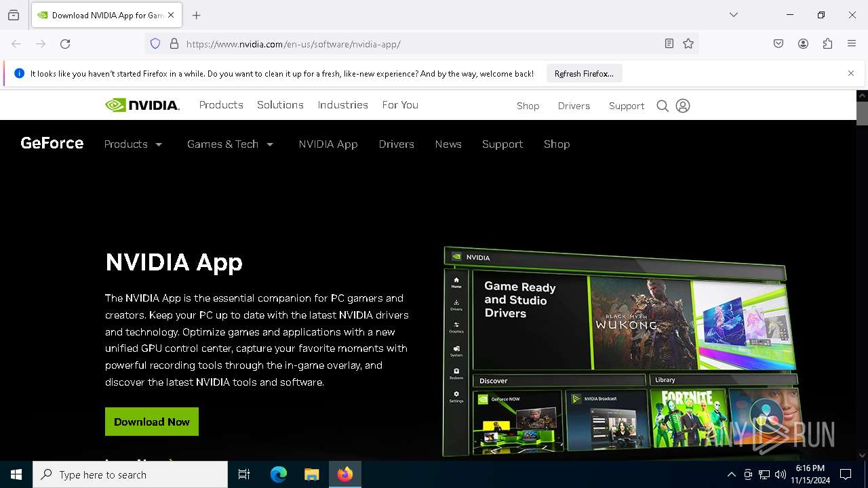List all tabs dropdown arrow
This screenshot has height=488, width=868.
(x=734, y=15)
